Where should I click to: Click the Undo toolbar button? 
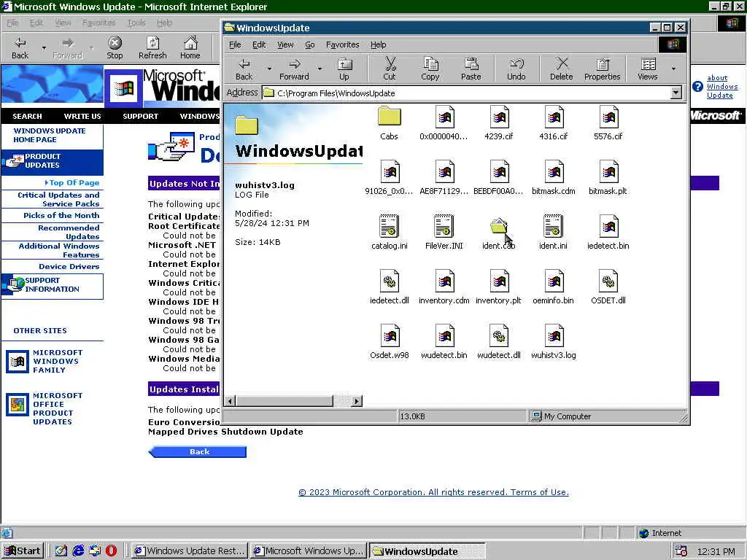pos(516,69)
